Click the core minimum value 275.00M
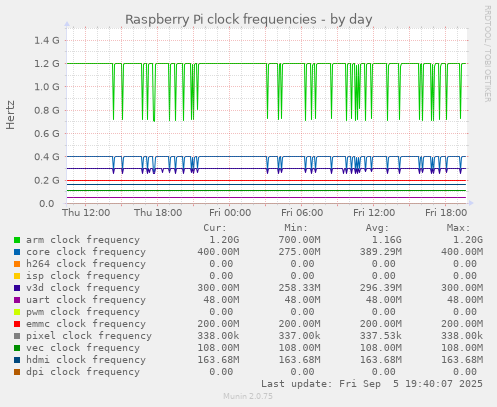Screen dimensions: 497x407 [x=299, y=252]
